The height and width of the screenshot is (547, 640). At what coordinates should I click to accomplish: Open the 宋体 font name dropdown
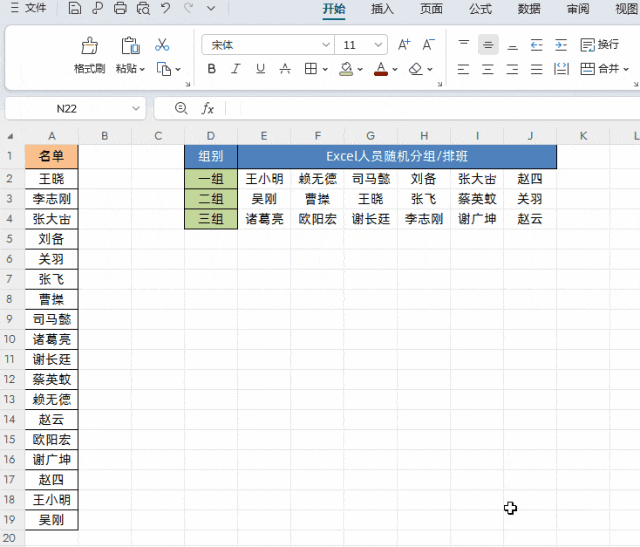(x=325, y=44)
